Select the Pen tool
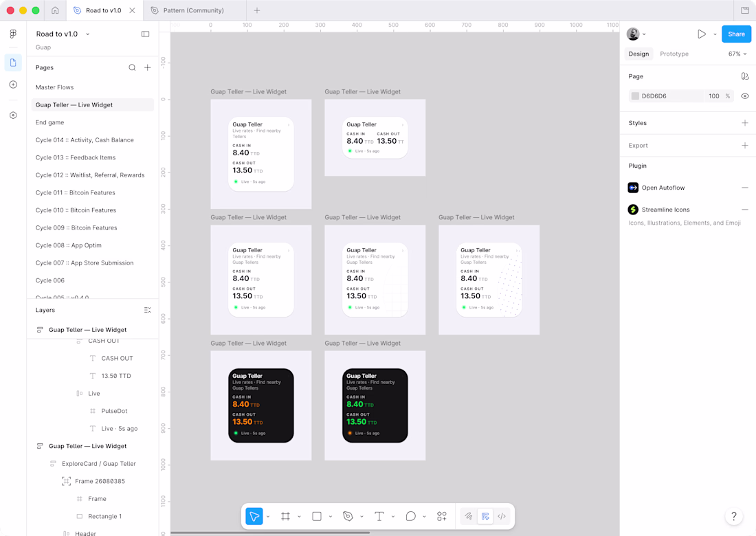The height and width of the screenshot is (536, 756). pos(348,516)
